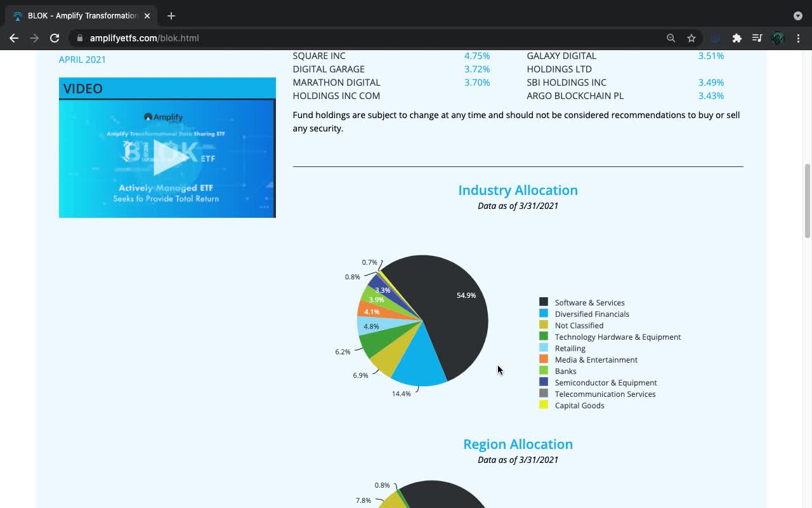Open a new browser tab

click(171, 16)
